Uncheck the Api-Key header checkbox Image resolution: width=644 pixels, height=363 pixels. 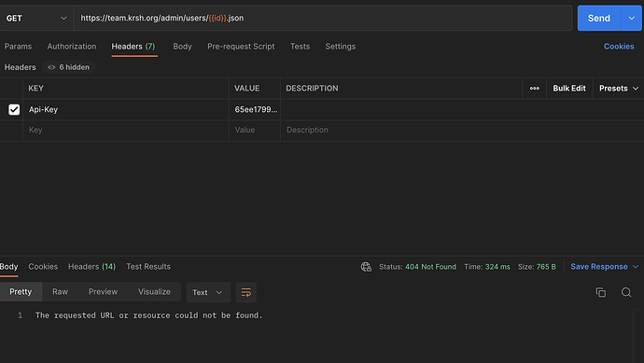14,109
